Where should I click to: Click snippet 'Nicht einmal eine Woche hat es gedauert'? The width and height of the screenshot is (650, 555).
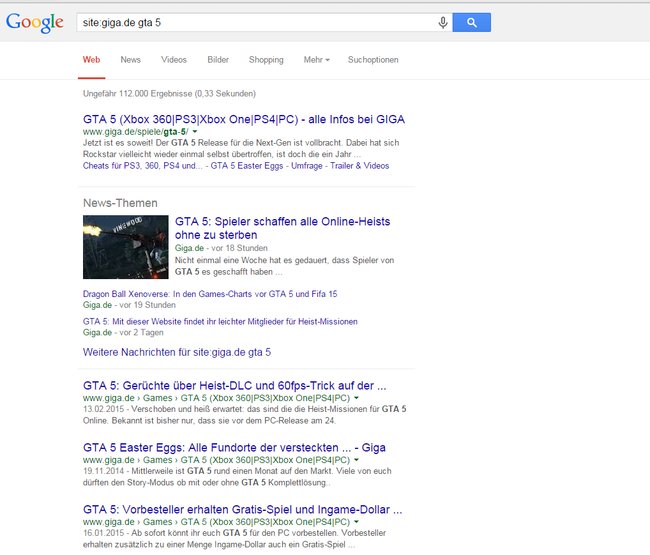284,266
